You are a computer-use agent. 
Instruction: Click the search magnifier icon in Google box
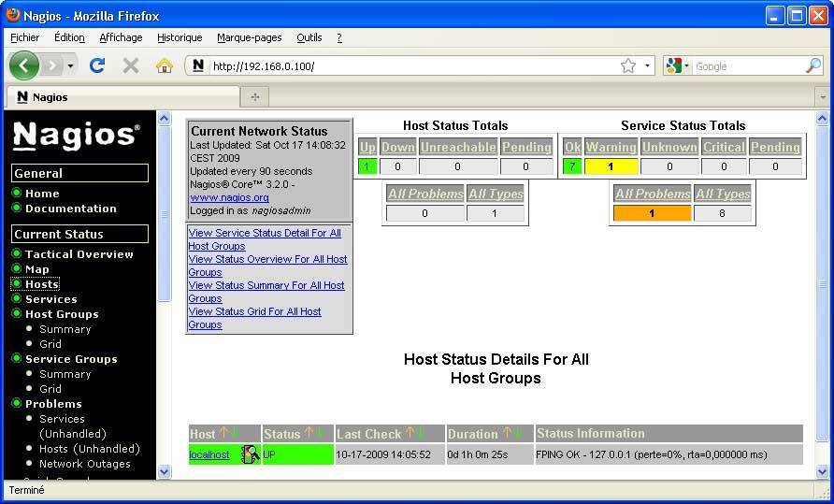point(813,66)
